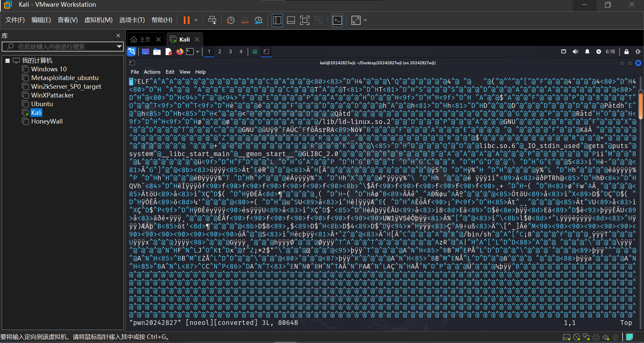The height and width of the screenshot is (343, 644).
Task: Pause the running virtual machine
Action: [186, 20]
